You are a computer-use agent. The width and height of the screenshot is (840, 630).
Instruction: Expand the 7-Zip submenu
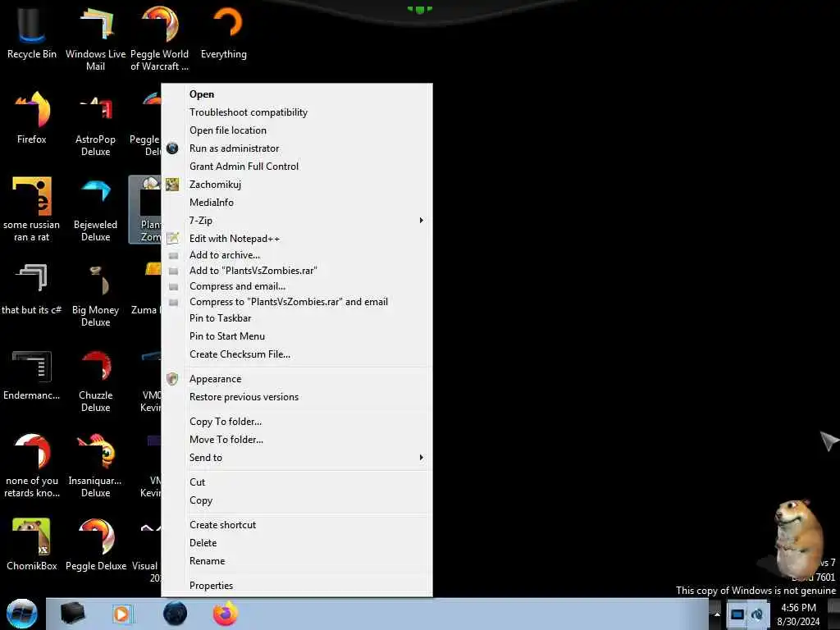297,220
